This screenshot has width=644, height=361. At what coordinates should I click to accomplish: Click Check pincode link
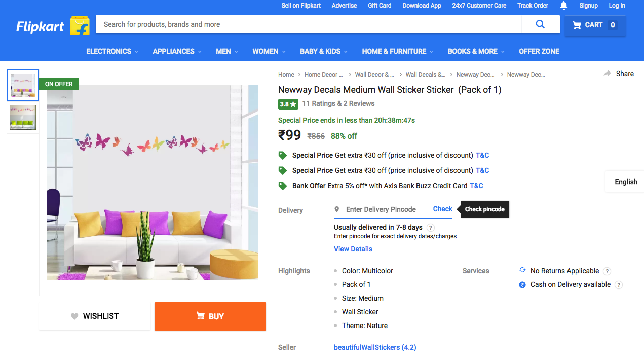[442, 209]
